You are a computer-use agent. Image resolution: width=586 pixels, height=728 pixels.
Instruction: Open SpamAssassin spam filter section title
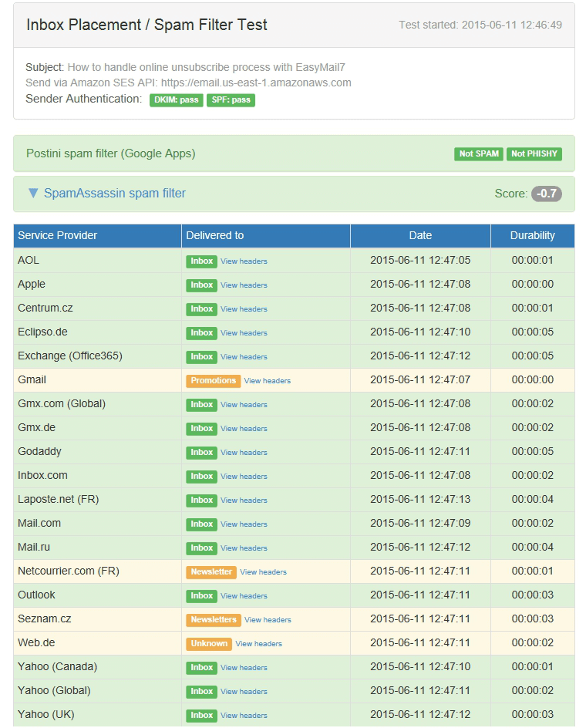[115, 193]
